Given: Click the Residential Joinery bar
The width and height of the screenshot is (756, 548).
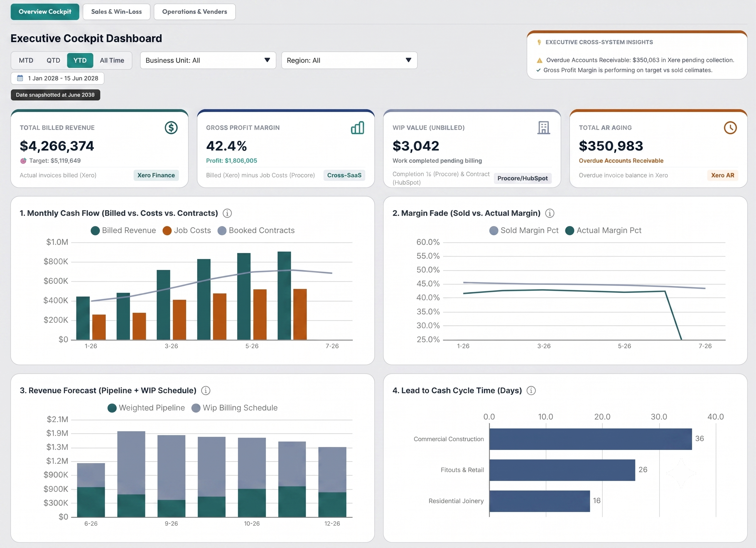Looking at the screenshot, I should [540, 501].
